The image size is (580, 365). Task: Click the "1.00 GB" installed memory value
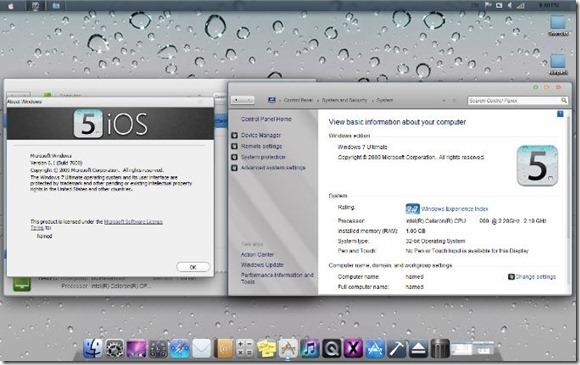pyautogui.click(x=415, y=231)
